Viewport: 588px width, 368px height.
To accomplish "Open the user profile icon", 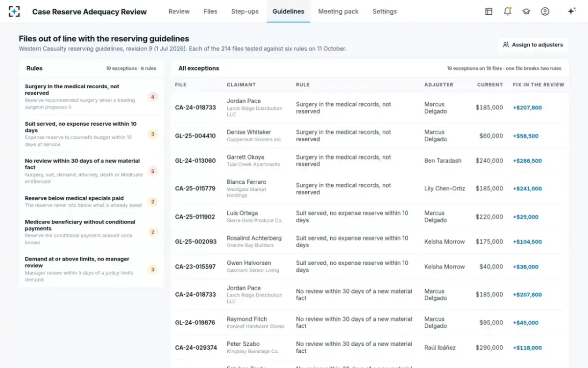I will point(545,11).
